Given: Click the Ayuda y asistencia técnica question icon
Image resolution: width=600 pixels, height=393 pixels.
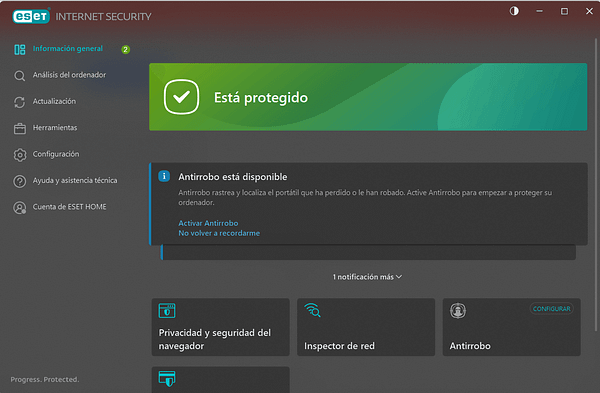Looking at the screenshot, I should [20, 181].
